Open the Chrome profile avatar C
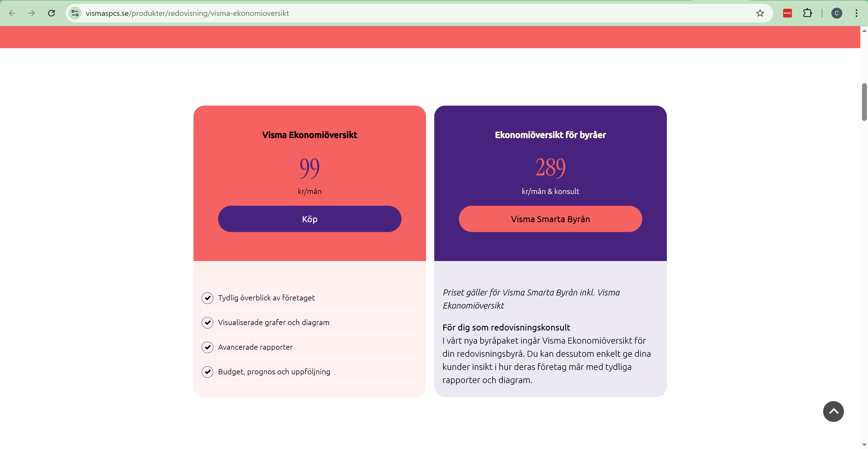 pos(837,13)
